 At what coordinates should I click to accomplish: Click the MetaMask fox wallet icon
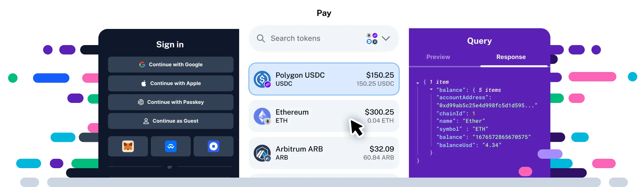click(128, 146)
